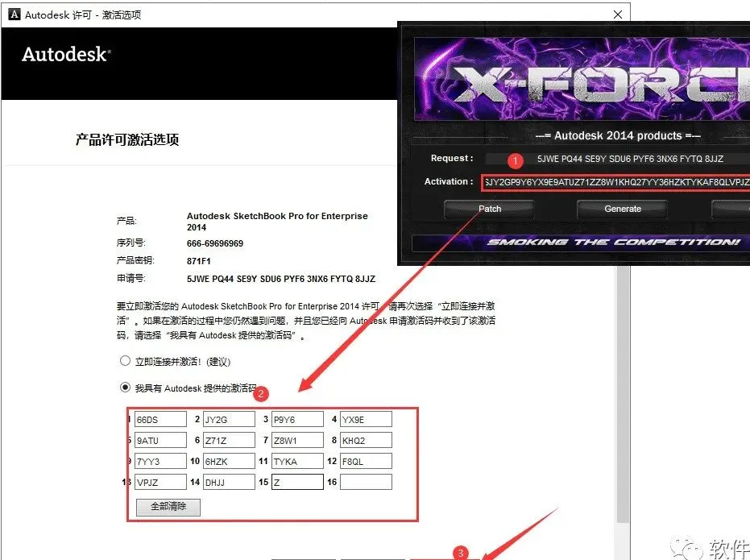This screenshot has width=750, height=560.
Task: Click the vertical scrollbar of the Autodesk dialog
Action: [622, 395]
